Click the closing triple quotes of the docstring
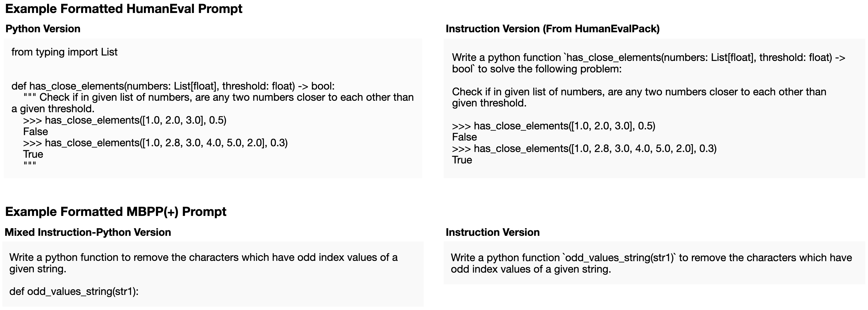The image size is (868, 310). click(x=30, y=165)
